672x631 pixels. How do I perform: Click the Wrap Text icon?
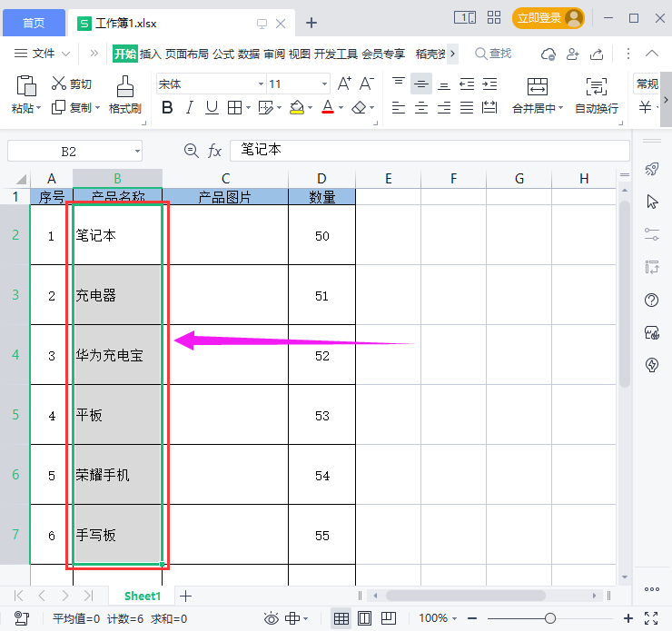pos(597,86)
